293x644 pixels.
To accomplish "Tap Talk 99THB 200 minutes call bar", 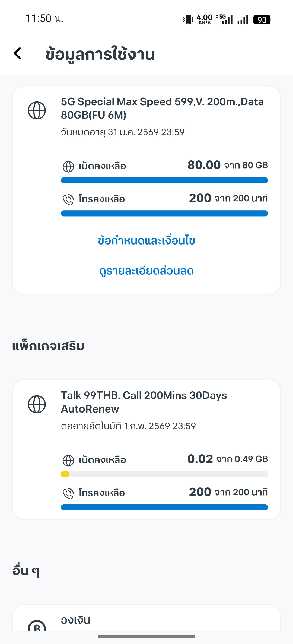I will [164, 507].
